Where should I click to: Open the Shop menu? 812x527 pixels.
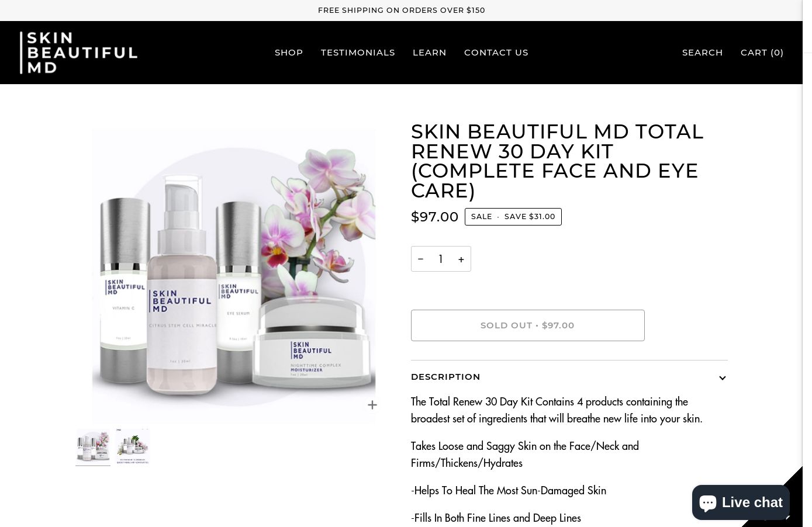coord(289,53)
